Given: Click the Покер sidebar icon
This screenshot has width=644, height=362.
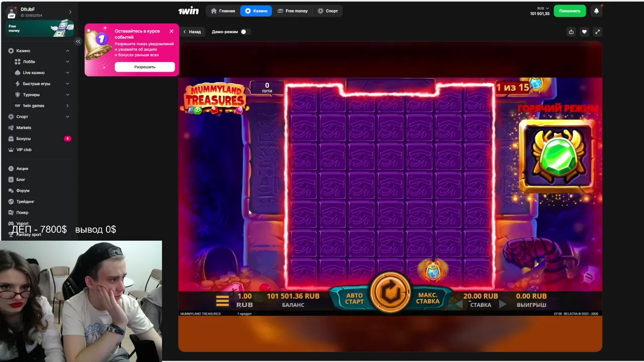Looking at the screenshot, I should (11, 213).
